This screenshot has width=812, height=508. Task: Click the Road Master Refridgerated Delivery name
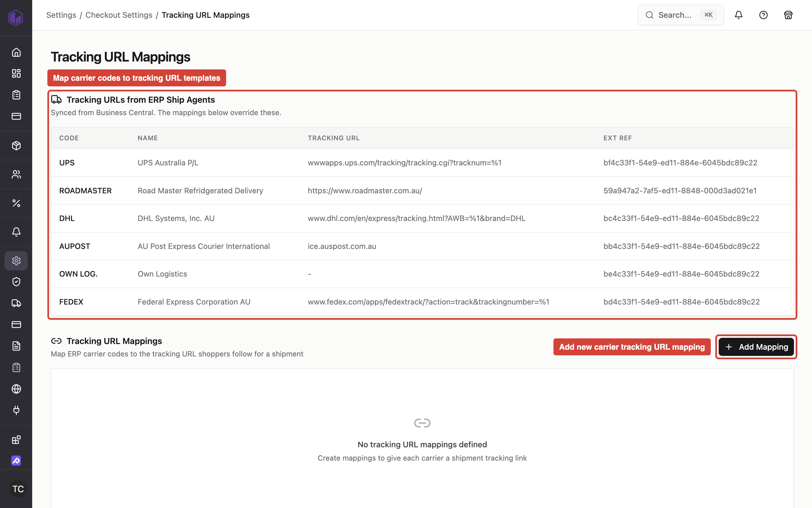pyautogui.click(x=200, y=190)
